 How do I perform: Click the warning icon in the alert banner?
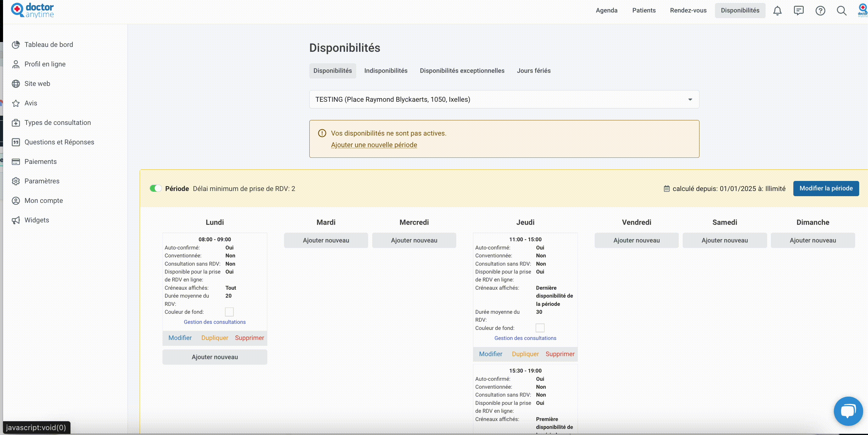(322, 133)
